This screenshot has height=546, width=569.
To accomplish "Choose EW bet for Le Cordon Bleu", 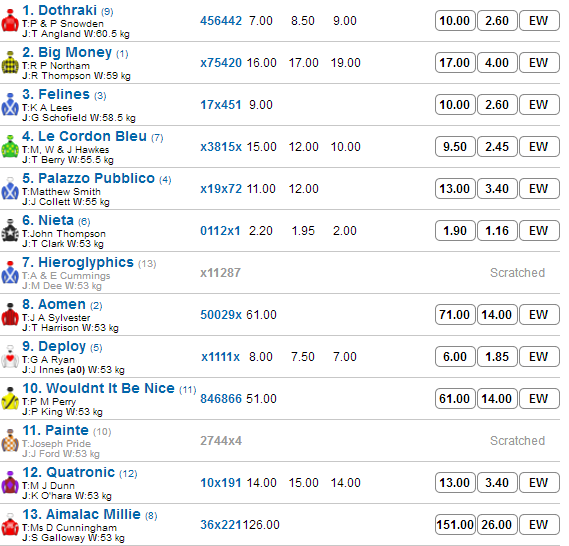I will tap(539, 147).
